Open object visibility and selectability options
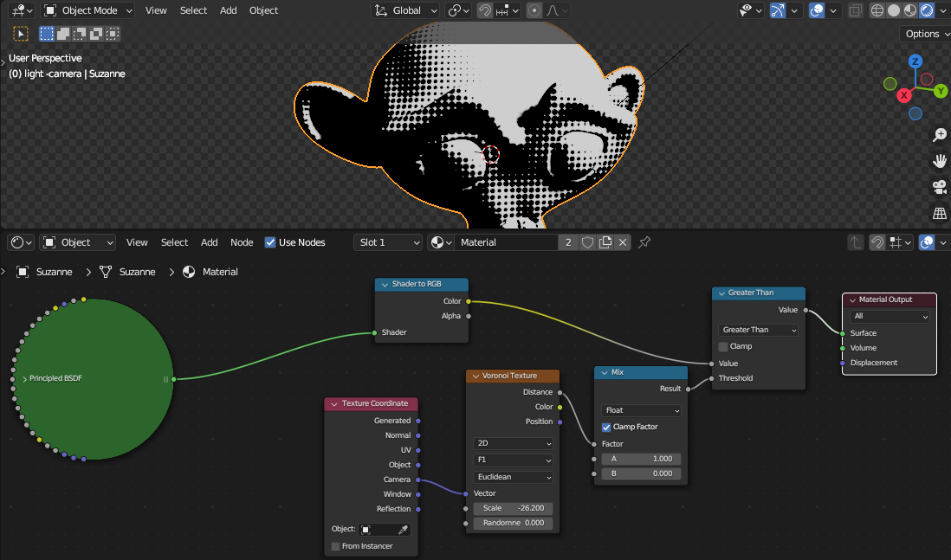The width and height of the screenshot is (951, 560). 750,10
